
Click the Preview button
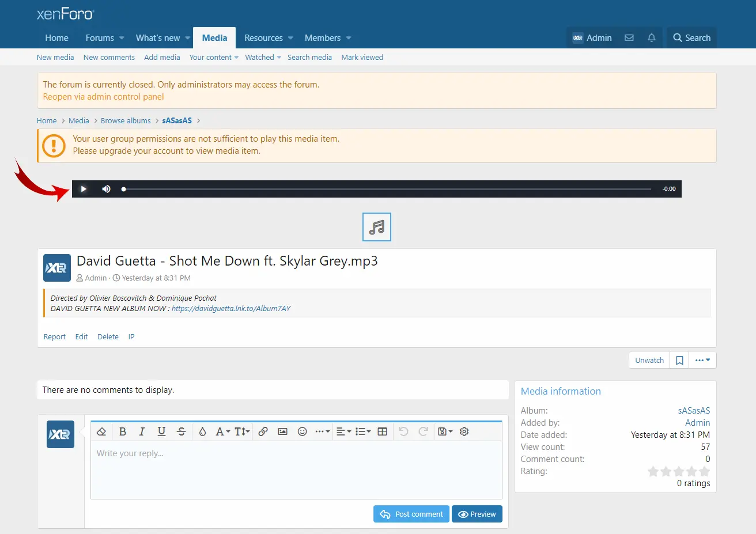coord(477,514)
